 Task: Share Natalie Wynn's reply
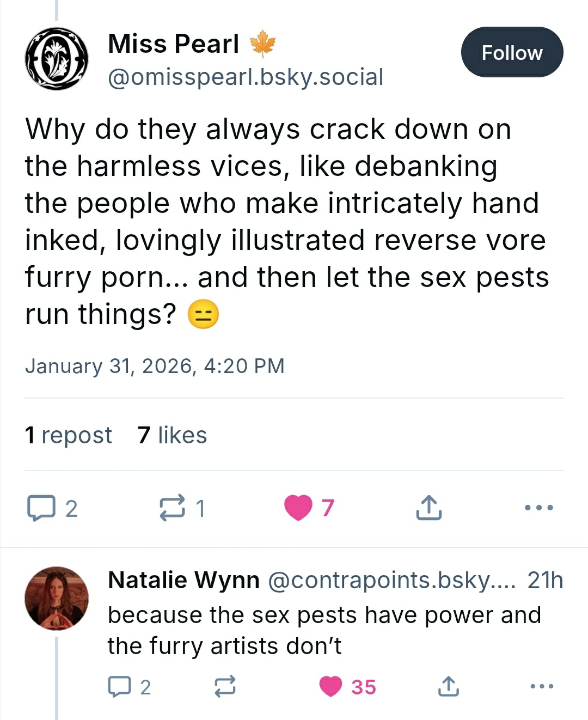pos(448,687)
